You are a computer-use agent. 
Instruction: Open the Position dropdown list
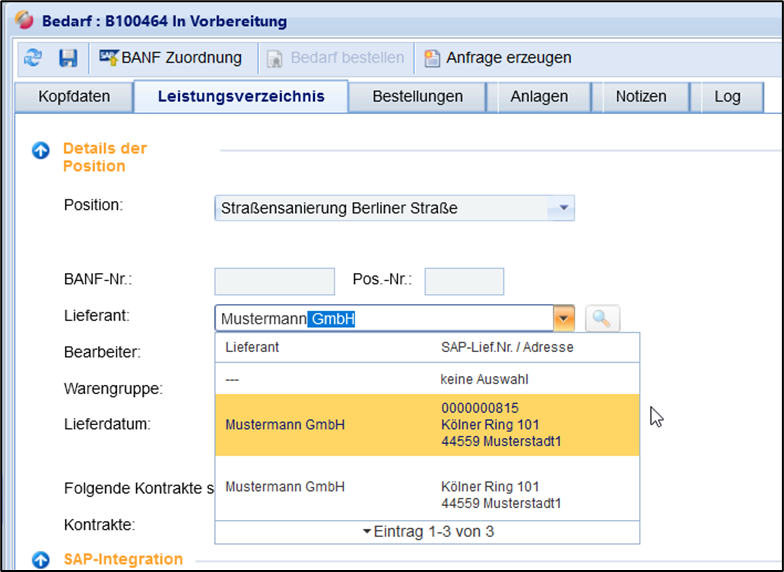point(564,208)
